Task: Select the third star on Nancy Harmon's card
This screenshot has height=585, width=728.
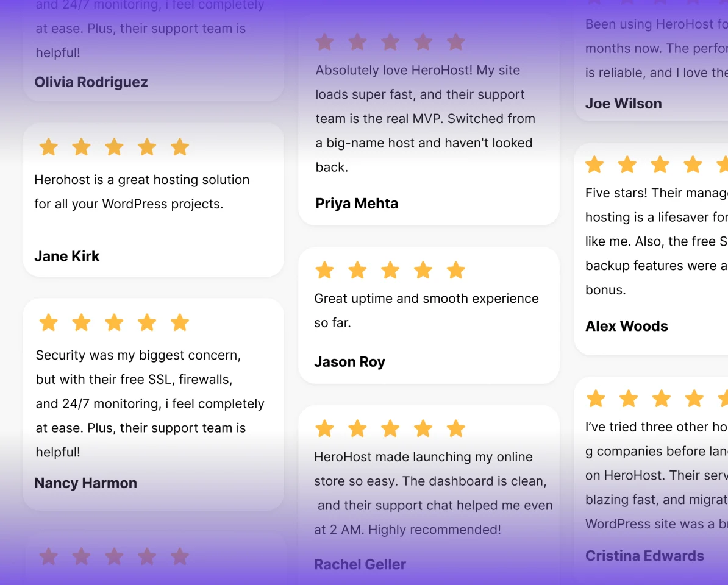Action: 114,322
